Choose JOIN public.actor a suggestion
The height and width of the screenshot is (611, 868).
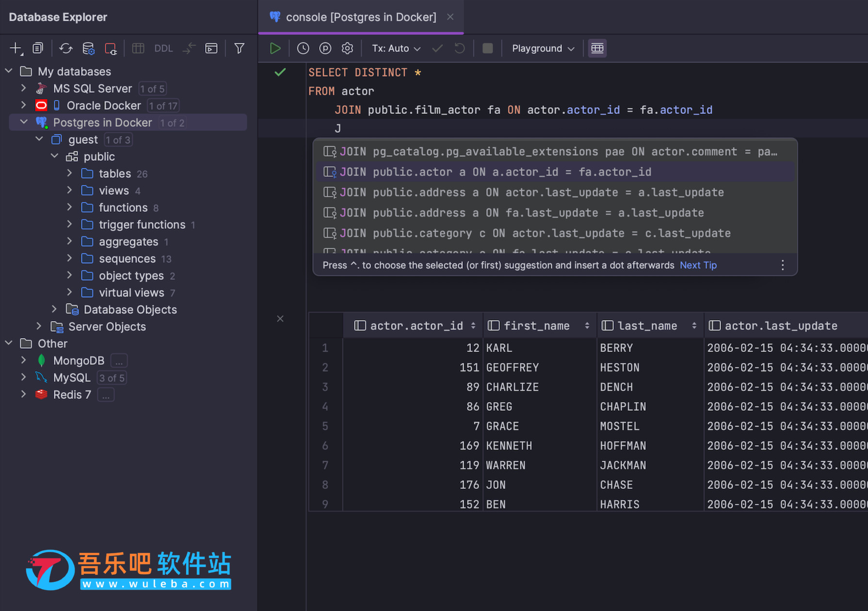pyautogui.click(x=555, y=172)
